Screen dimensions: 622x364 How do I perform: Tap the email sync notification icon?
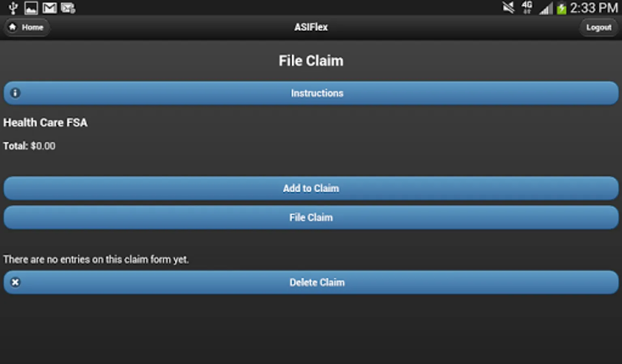[x=68, y=8]
